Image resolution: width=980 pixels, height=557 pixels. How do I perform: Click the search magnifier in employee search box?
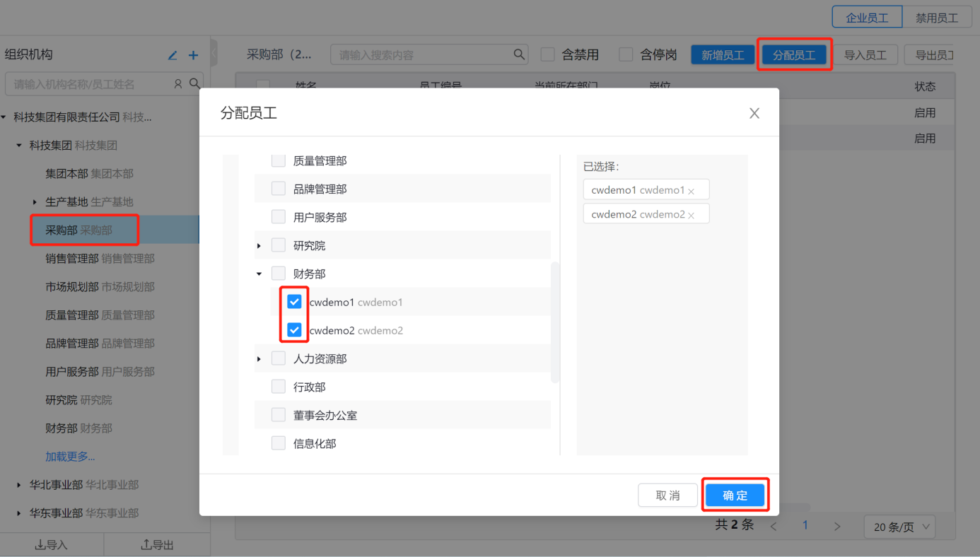point(519,54)
